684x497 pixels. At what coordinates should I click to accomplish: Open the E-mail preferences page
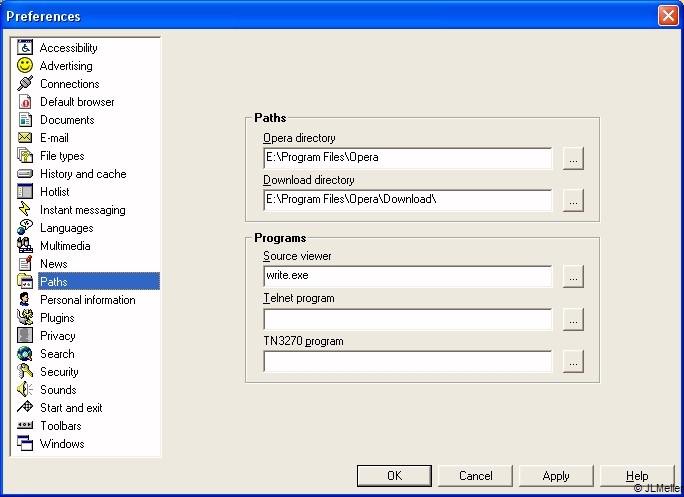tap(54, 138)
